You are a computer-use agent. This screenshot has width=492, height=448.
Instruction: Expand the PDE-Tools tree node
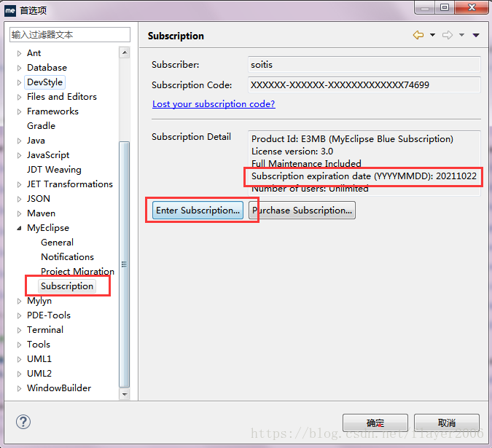[19, 315]
